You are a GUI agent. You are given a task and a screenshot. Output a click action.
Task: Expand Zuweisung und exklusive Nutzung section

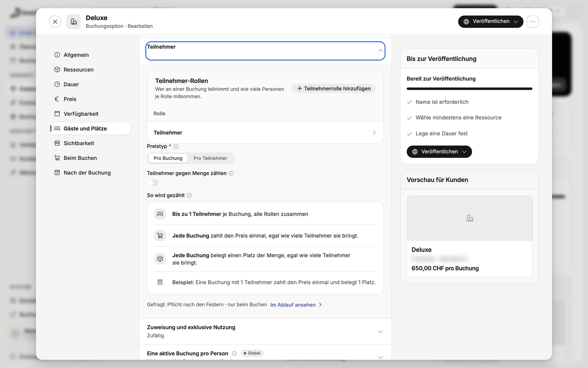pyautogui.click(x=265, y=331)
